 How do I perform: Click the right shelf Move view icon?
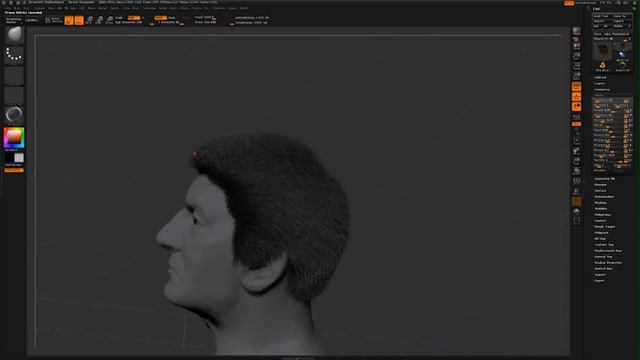tap(576, 151)
